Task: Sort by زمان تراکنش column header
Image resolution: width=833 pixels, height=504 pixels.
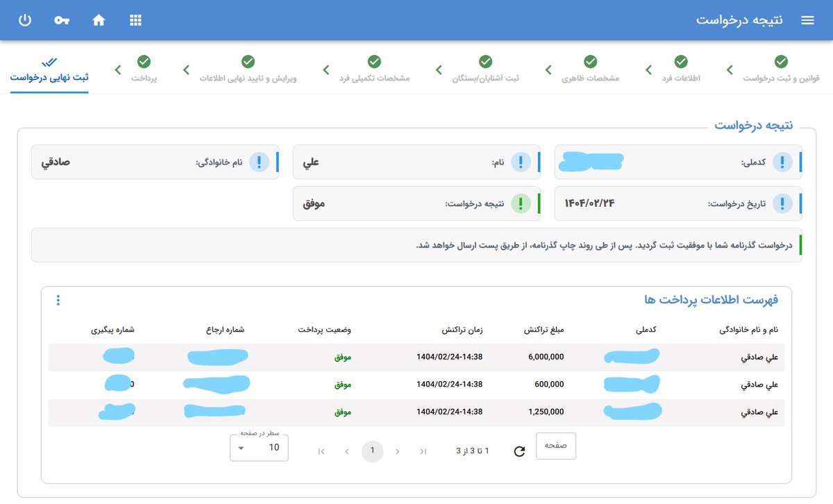Action: pos(464,330)
